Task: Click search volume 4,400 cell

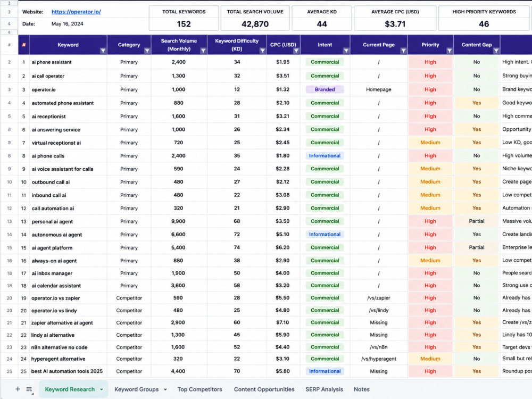Action: point(178,371)
